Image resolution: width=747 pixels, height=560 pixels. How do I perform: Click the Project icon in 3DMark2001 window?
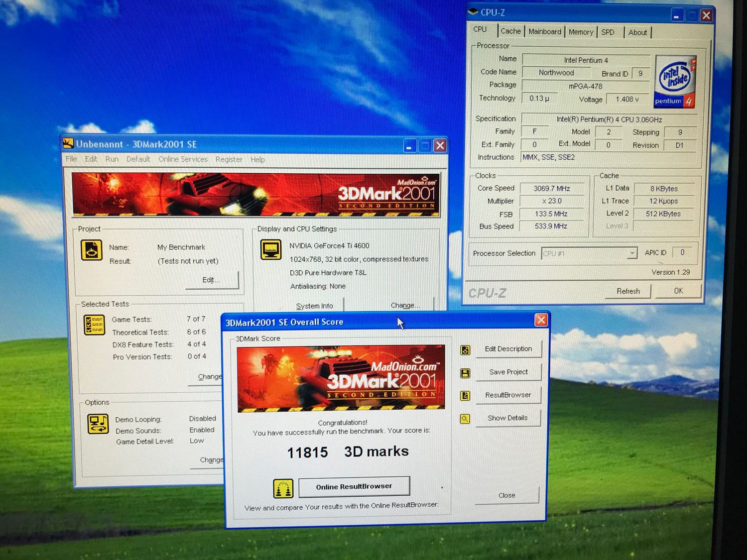(x=91, y=250)
